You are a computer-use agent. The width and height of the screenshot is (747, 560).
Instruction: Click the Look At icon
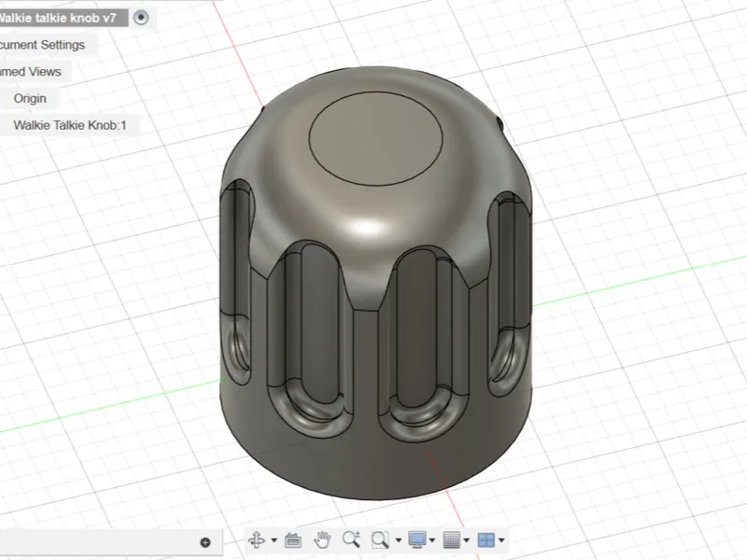293,540
